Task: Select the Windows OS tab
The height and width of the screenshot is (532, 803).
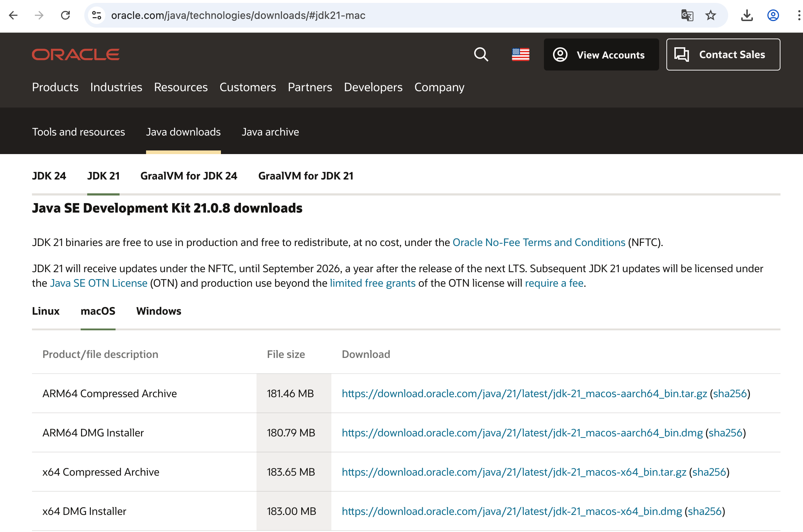Action: [158, 311]
